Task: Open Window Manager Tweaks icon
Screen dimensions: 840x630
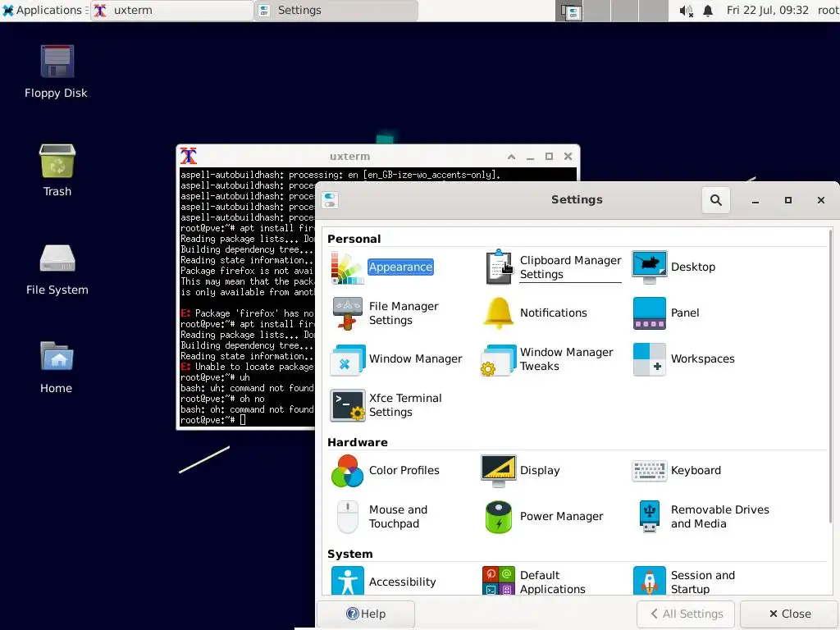Action: click(498, 359)
